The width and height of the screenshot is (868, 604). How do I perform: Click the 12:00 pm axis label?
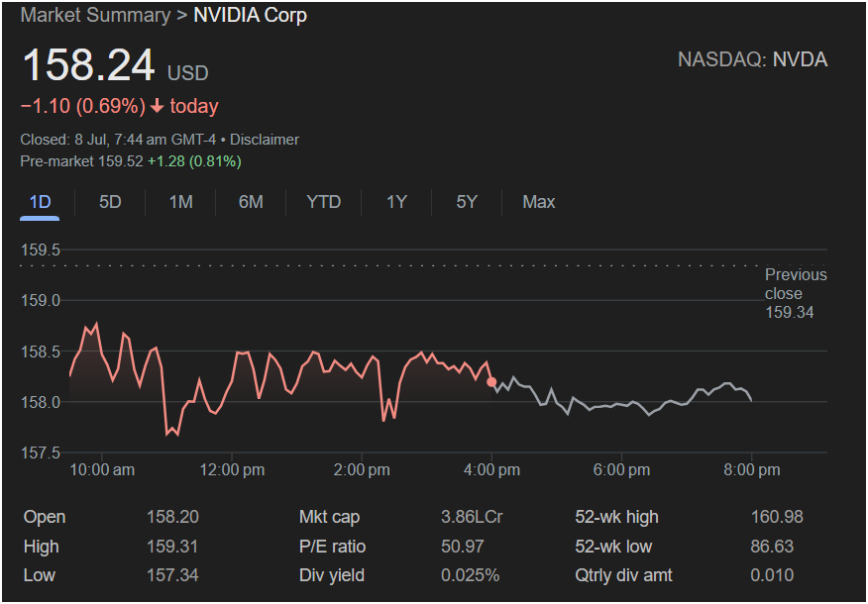[232, 470]
